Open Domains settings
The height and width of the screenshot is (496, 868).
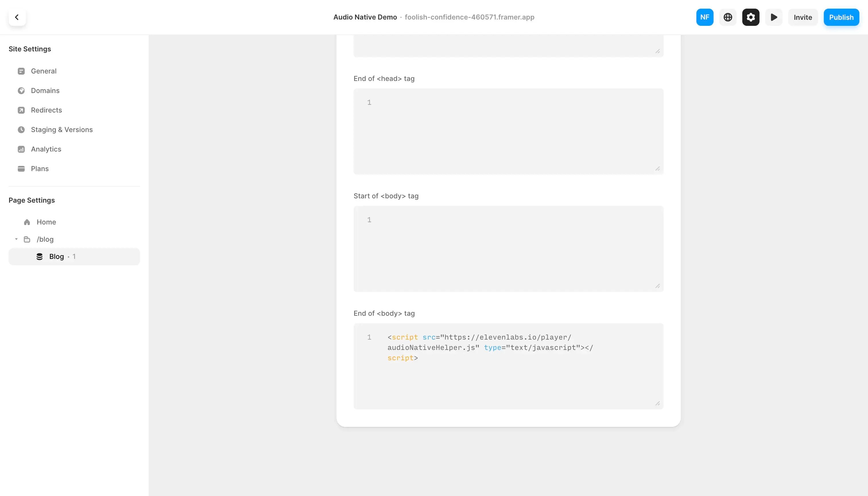pyautogui.click(x=45, y=91)
